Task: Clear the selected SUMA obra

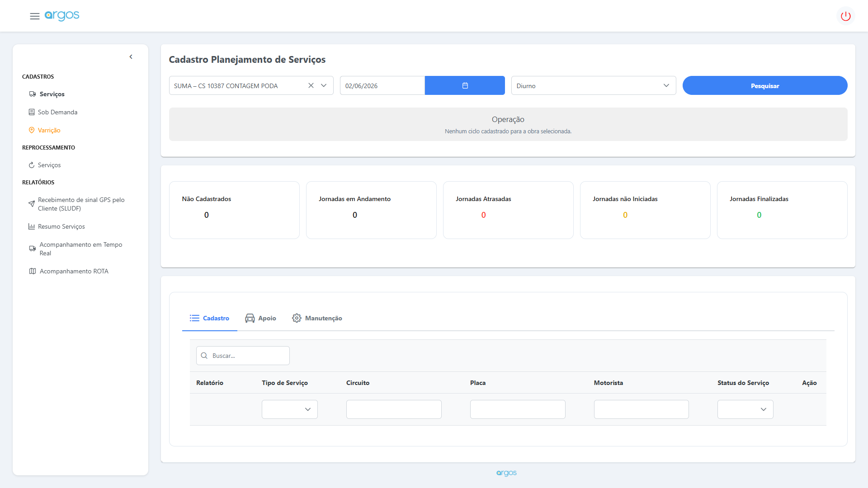Action: point(311,85)
